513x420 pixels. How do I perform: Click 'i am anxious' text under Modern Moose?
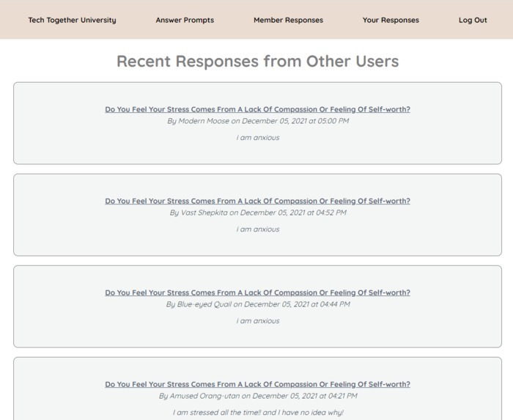pyautogui.click(x=258, y=138)
